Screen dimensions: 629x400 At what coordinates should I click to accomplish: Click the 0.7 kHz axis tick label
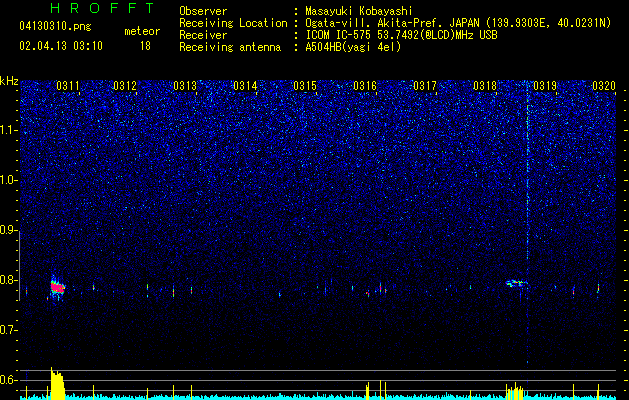[x=9, y=330]
